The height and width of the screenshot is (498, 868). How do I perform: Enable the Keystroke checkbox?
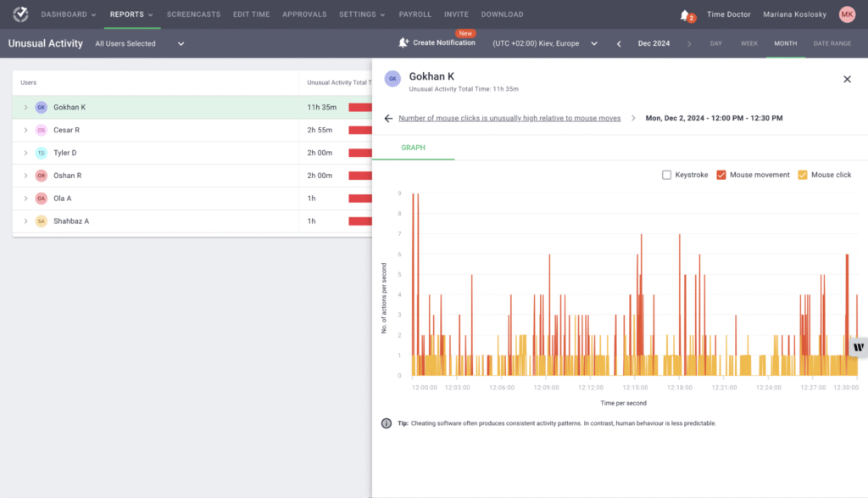click(667, 175)
